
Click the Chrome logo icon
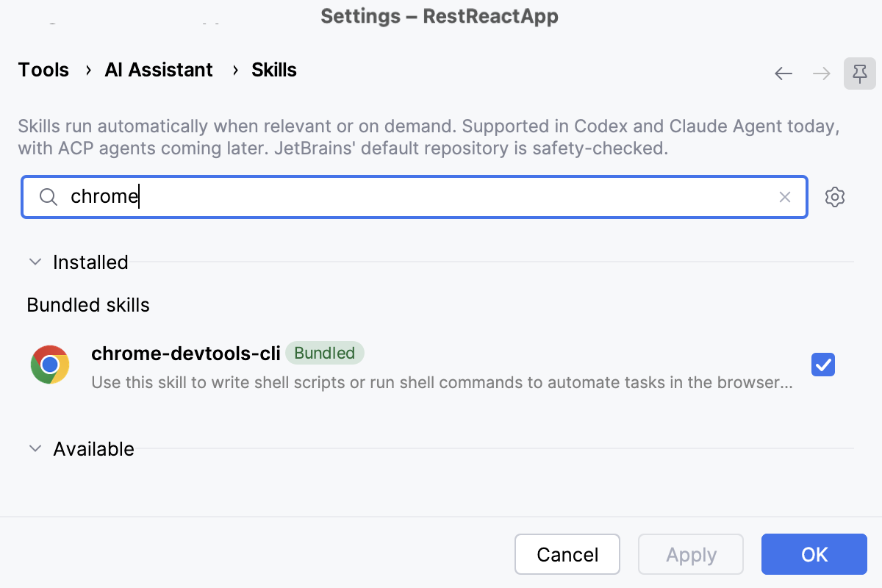[x=50, y=365]
